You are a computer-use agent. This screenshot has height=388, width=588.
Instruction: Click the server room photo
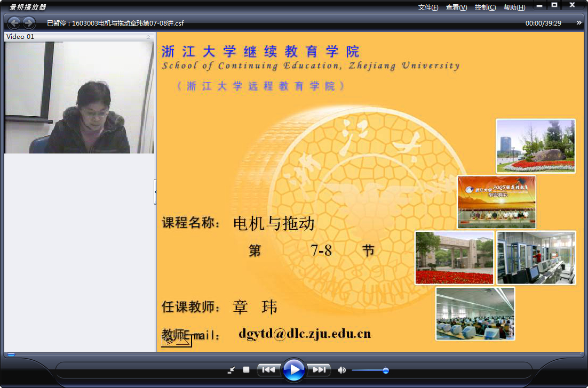(x=536, y=257)
